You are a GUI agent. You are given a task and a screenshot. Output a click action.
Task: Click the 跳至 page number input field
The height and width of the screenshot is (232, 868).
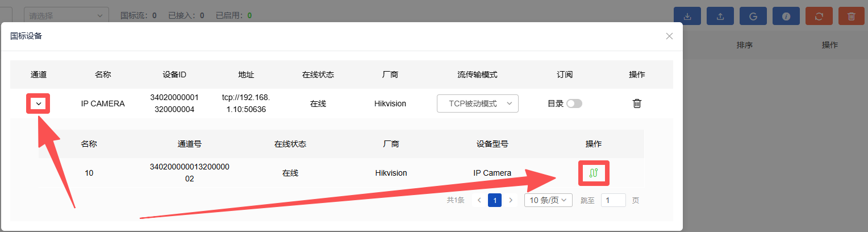tap(614, 200)
